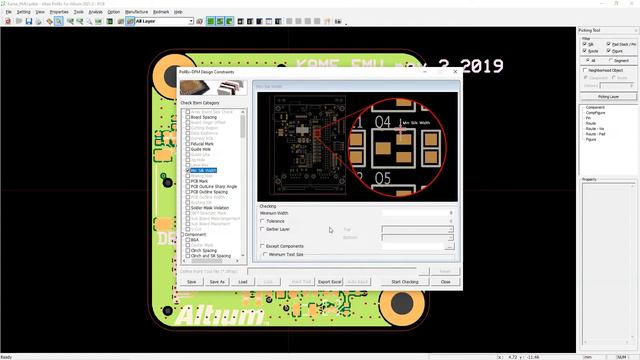
Task: Click the highlighted layer icon beside All Layer dropdown
Action: pos(130,21)
